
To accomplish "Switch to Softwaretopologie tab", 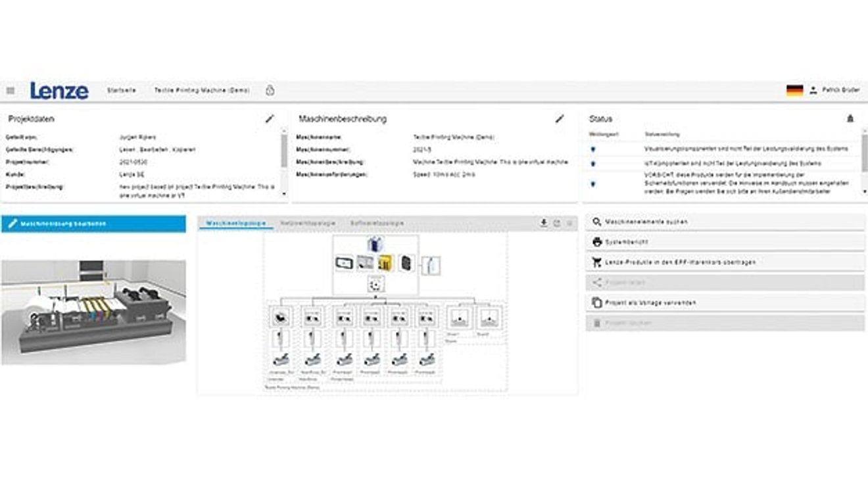I will 377,224.
